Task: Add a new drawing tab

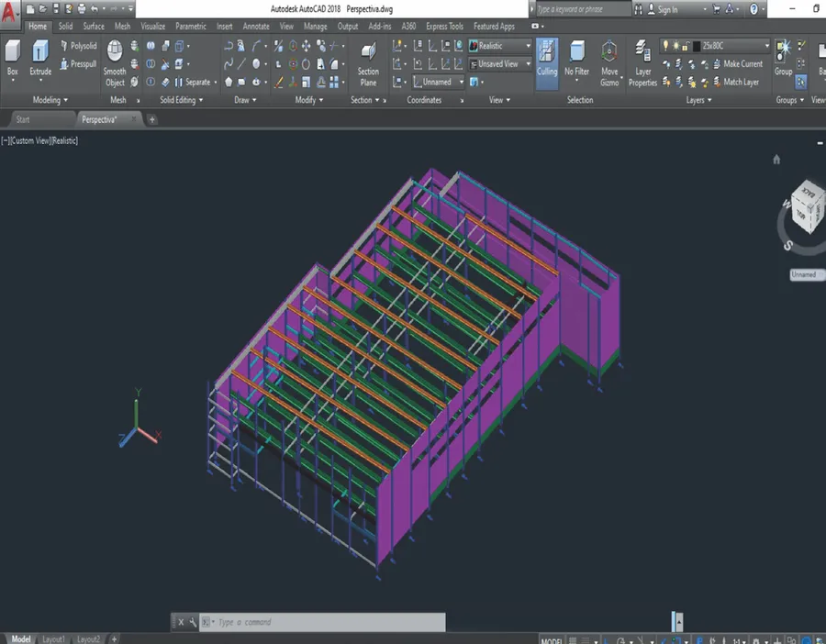Action: coord(151,119)
